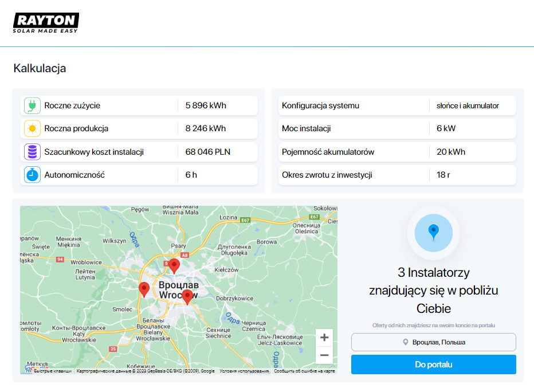Click the green plug icon for Roczne zużycie
534x392 pixels.
tap(32, 105)
